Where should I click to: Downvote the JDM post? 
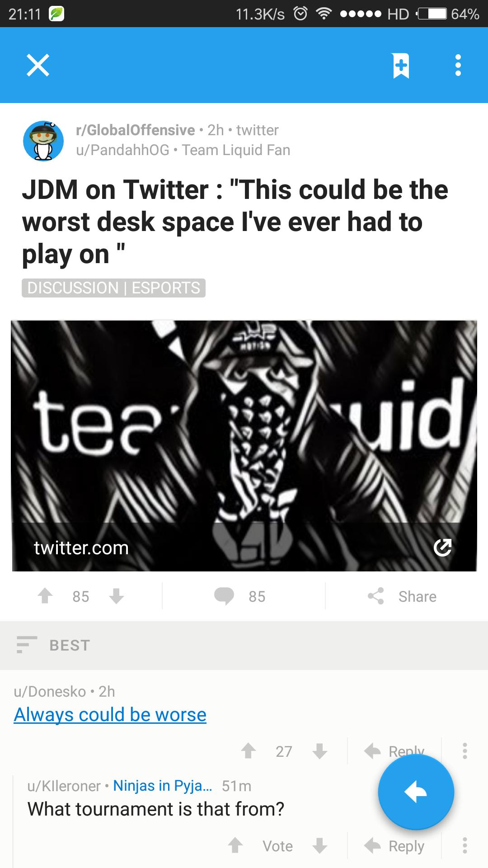click(x=117, y=596)
